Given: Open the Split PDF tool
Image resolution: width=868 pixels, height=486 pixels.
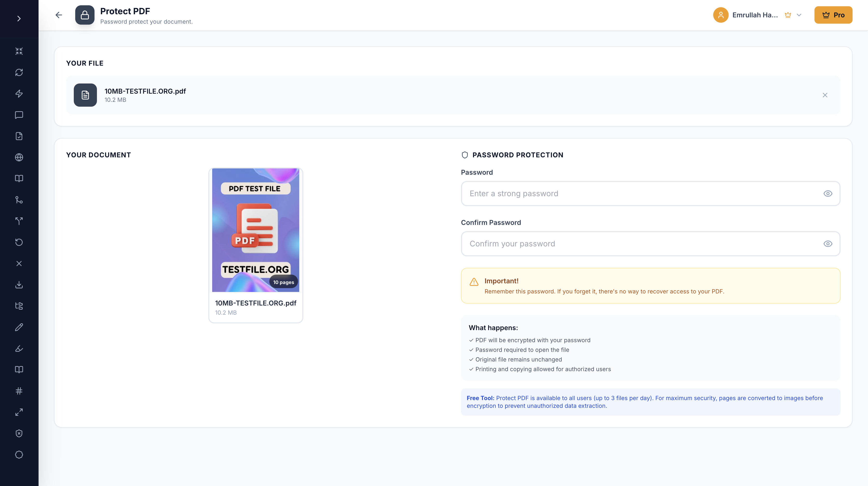Looking at the screenshot, I should [19, 221].
